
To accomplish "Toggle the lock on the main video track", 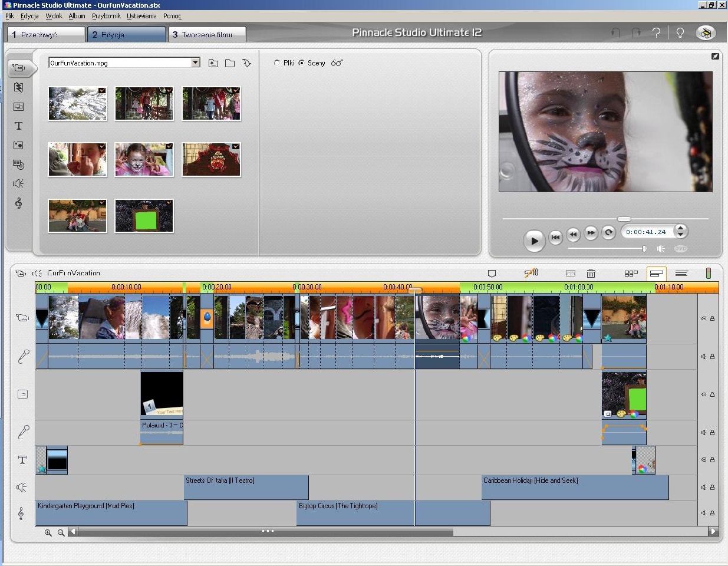I will pyautogui.click(x=712, y=318).
